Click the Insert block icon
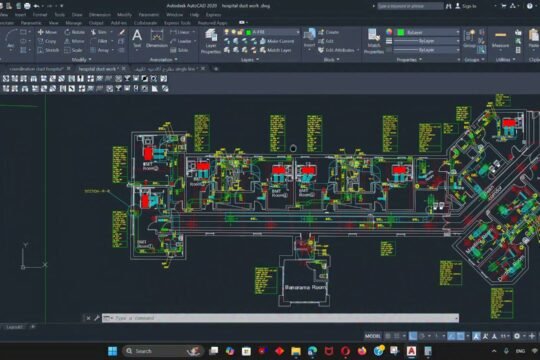 click(x=309, y=38)
